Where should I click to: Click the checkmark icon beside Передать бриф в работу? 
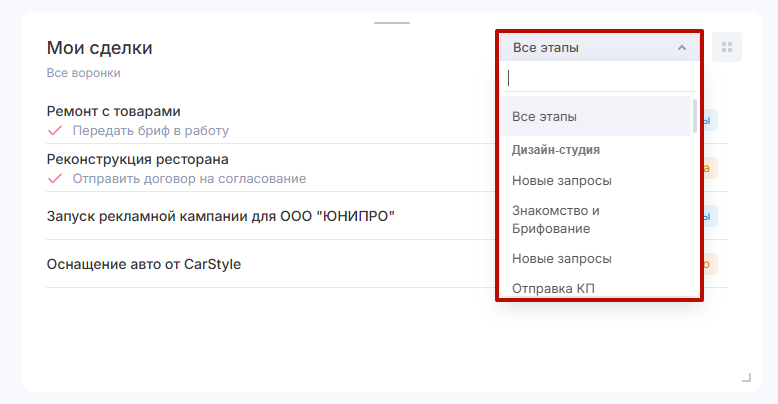[x=55, y=130]
